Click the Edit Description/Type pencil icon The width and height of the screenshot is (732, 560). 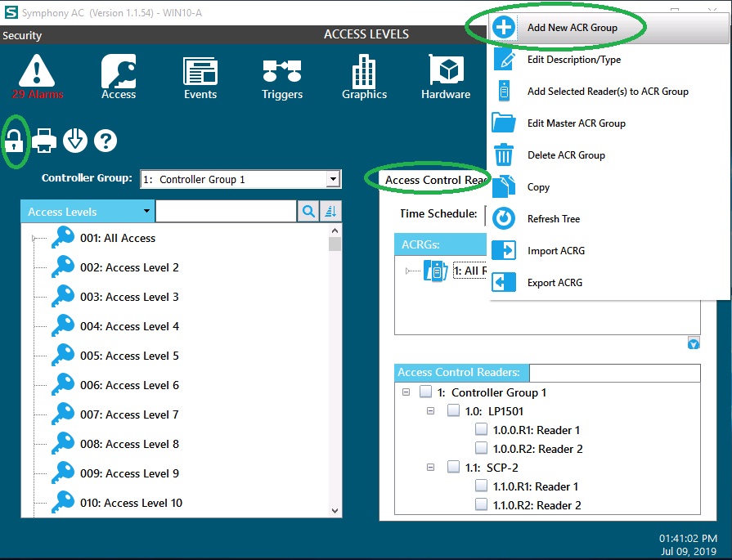pos(504,59)
